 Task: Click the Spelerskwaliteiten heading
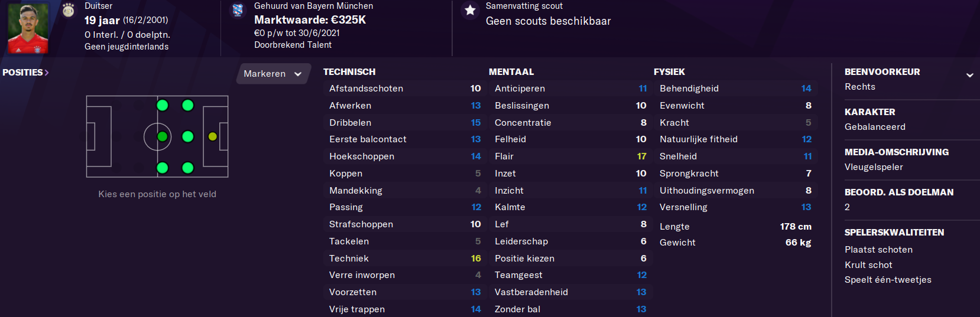pyautogui.click(x=894, y=232)
